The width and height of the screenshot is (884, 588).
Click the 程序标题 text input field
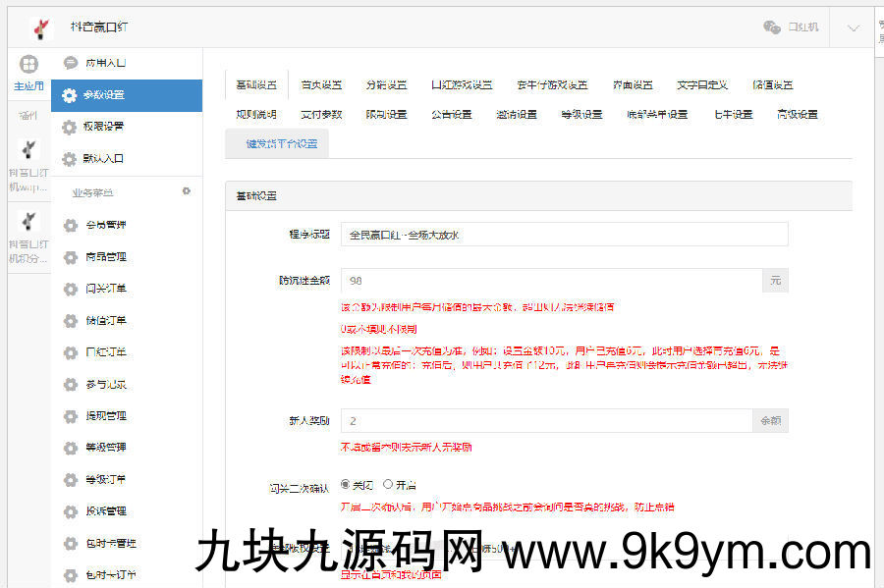pyautogui.click(x=564, y=235)
